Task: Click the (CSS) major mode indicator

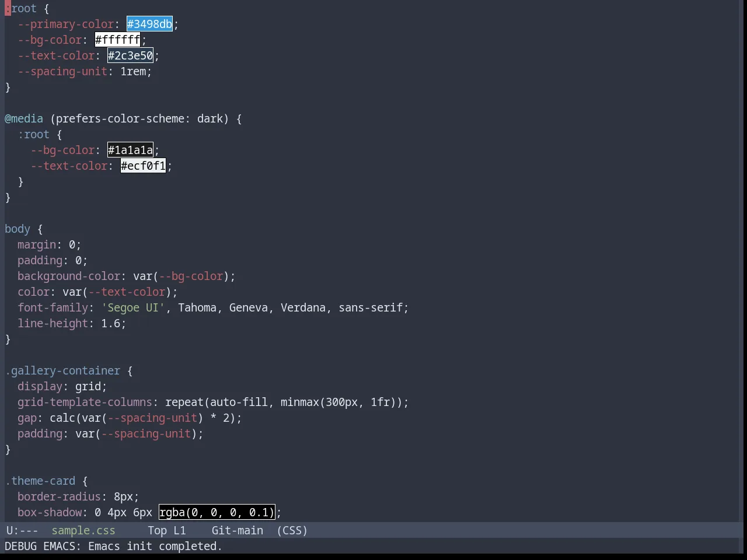Action: coord(292,530)
